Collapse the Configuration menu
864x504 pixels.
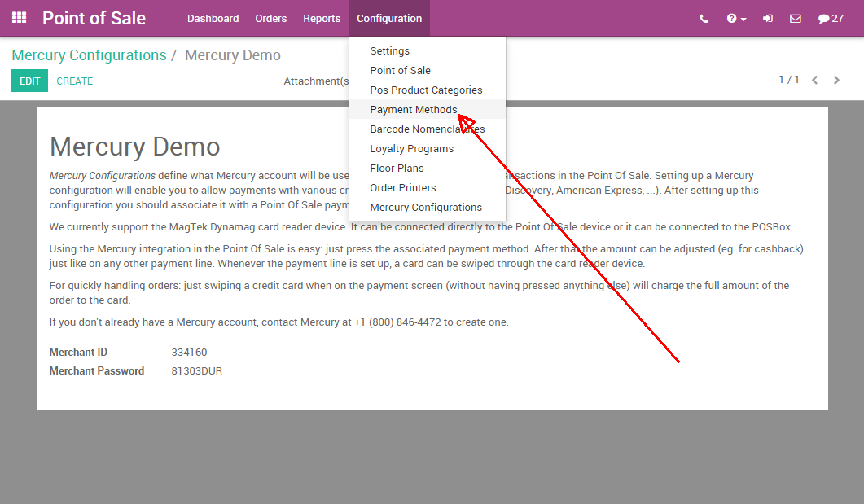click(x=389, y=18)
